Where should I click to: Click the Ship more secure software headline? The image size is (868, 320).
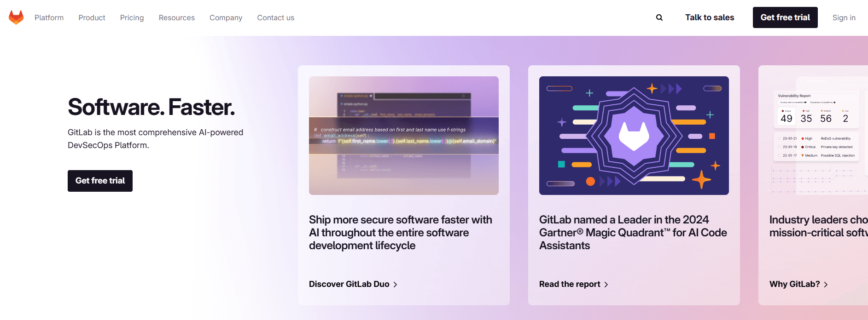pyautogui.click(x=400, y=233)
